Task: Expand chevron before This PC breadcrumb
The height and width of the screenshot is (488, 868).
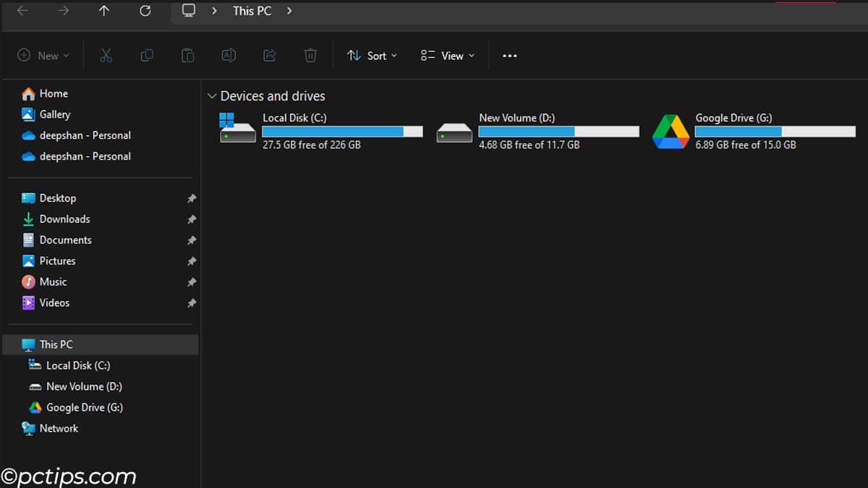Action: 215,11
